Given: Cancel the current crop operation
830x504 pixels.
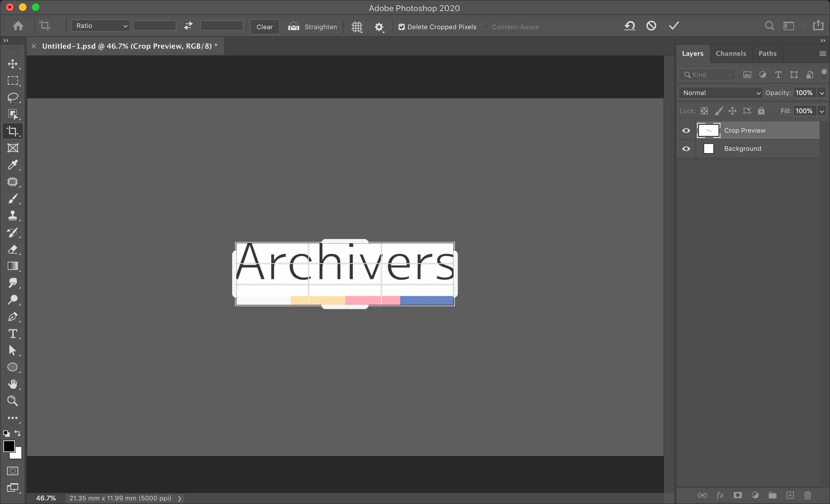Looking at the screenshot, I should [651, 26].
